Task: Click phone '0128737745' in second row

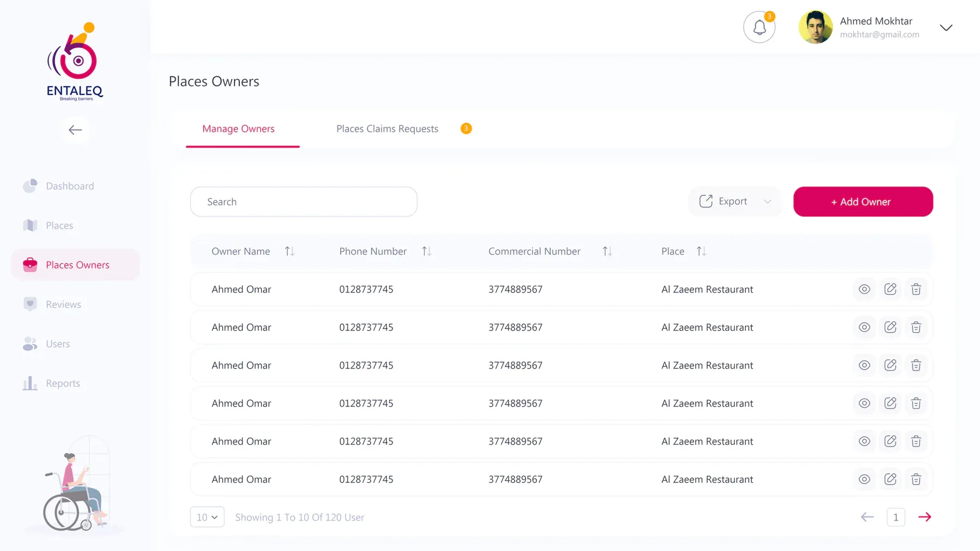Action: click(x=366, y=328)
